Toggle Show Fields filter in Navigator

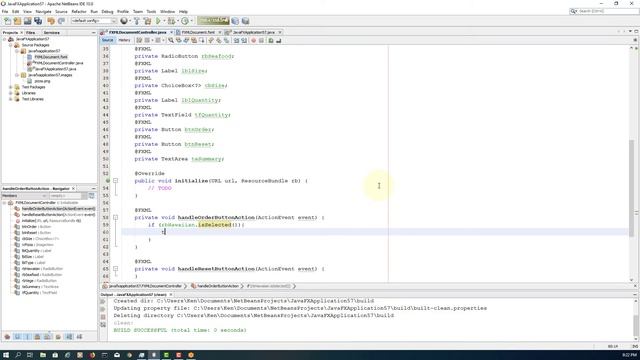pyautogui.click(x=18, y=337)
